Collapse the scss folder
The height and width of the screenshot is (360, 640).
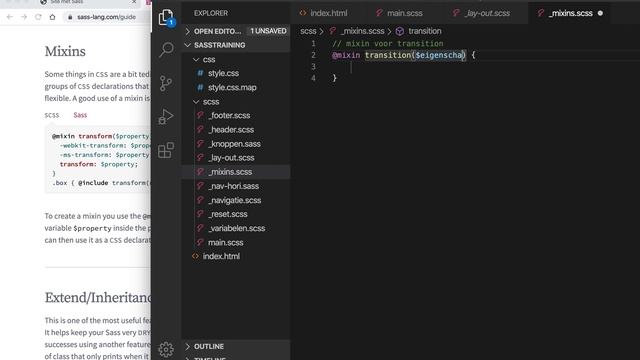coord(196,102)
